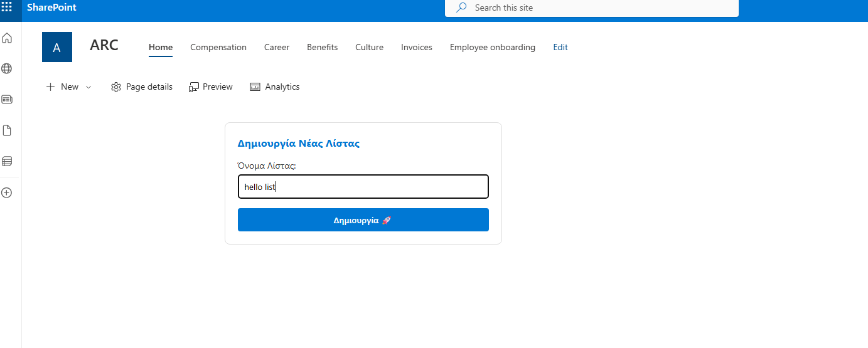The width and height of the screenshot is (868, 348).
Task: Click the search magnifier icon
Action: (461, 8)
